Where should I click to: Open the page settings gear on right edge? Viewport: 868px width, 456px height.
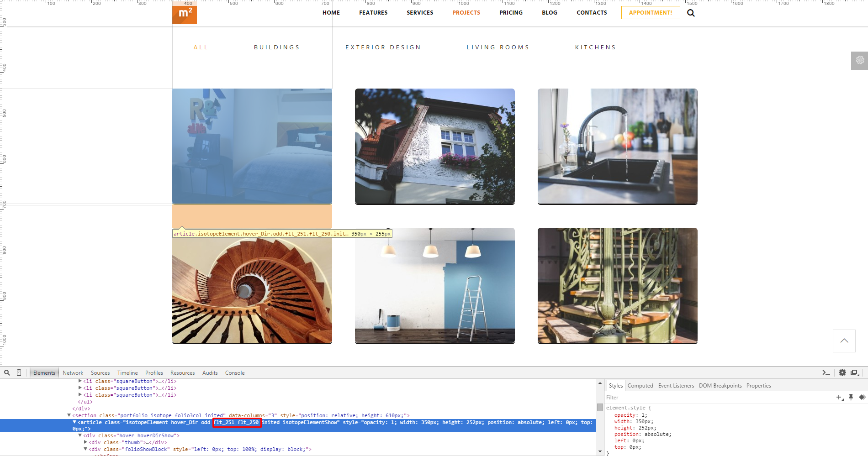point(860,60)
